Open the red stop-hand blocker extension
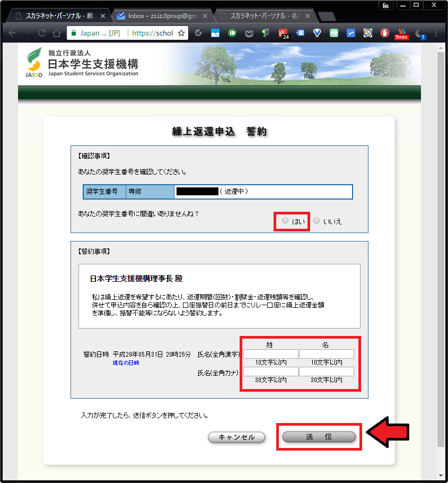Image resolution: width=448 pixels, height=483 pixels. (x=384, y=33)
